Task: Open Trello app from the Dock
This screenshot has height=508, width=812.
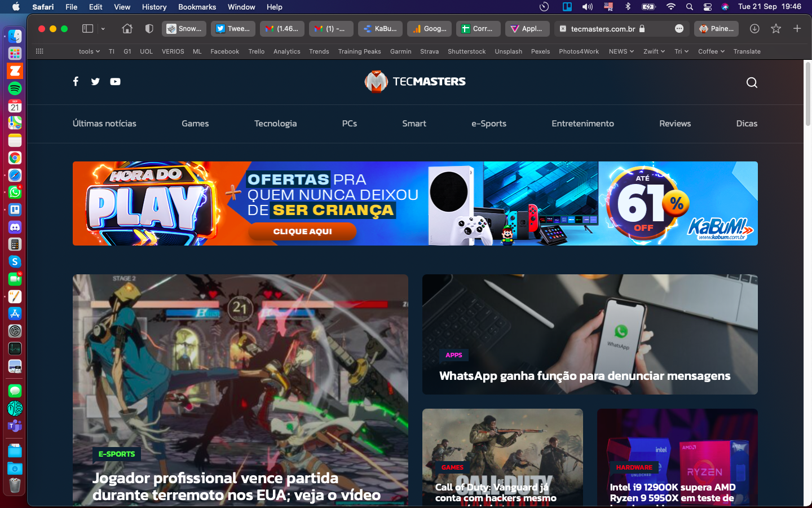Action: coord(15,209)
